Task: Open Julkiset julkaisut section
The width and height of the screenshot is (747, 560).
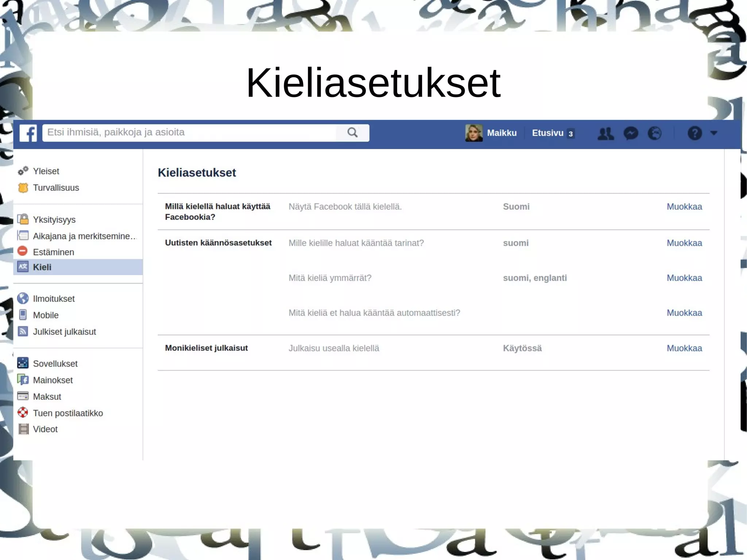Action: (64, 332)
